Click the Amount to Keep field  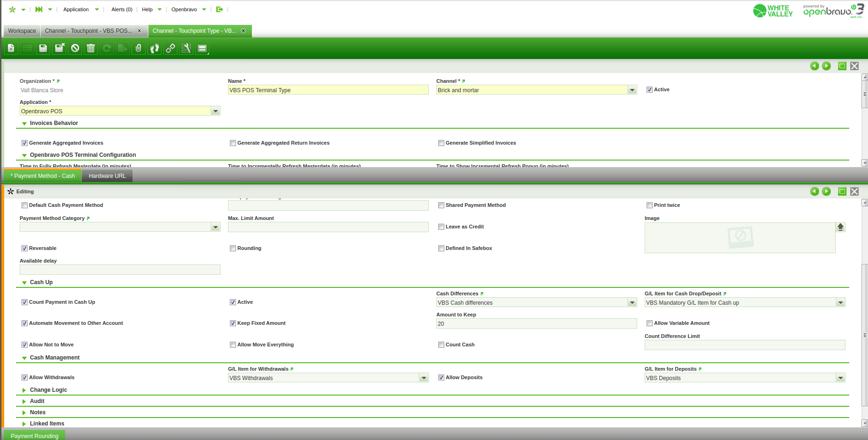click(536, 324)
